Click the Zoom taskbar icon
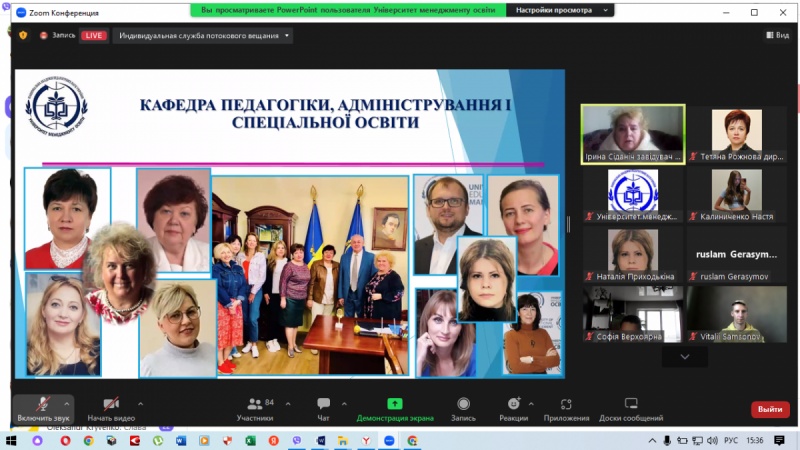This screenshot has width=800, height=450. click(389, 440)
